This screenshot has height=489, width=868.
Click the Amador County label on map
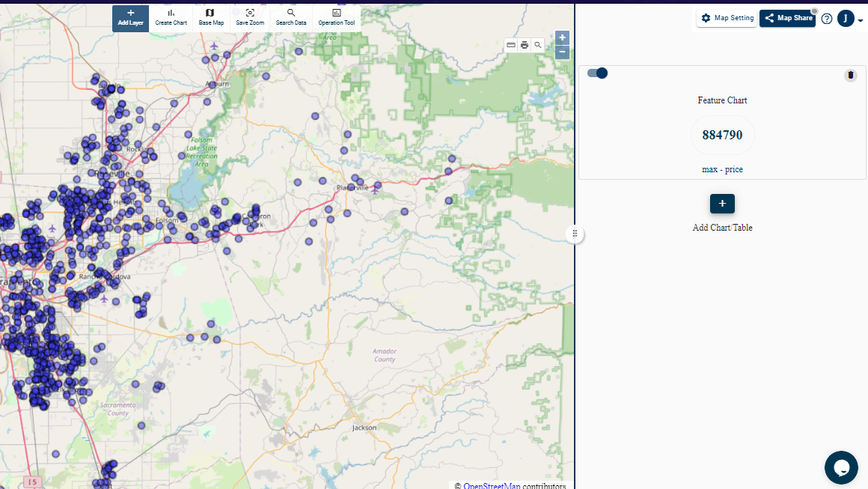coord(384,355)
